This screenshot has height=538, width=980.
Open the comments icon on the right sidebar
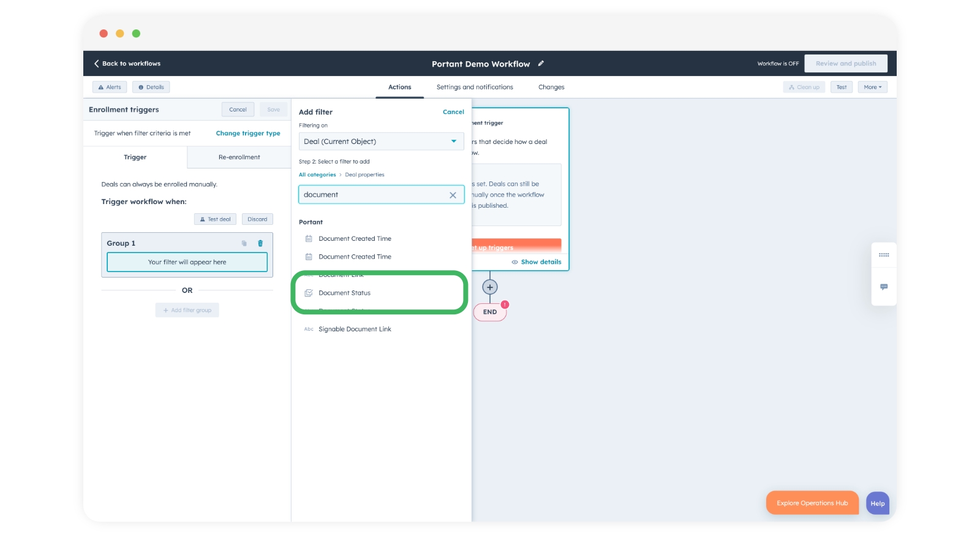[883, 287]
